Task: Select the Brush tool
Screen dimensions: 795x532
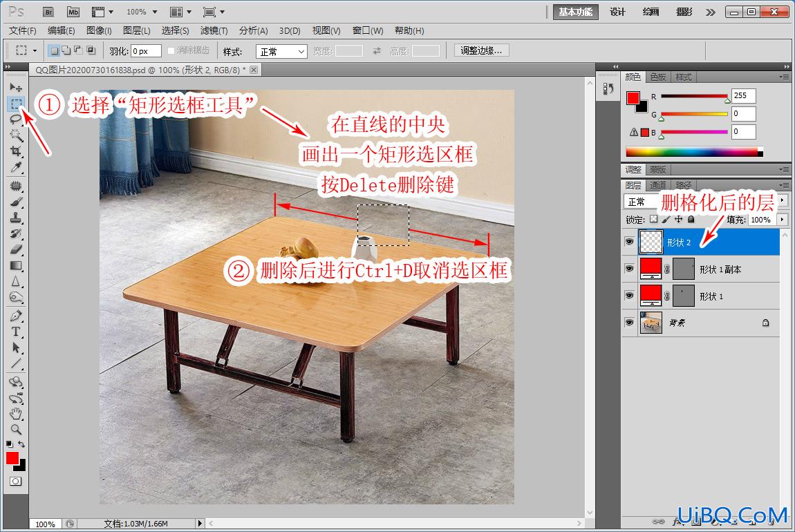Action: coord(16,202)
